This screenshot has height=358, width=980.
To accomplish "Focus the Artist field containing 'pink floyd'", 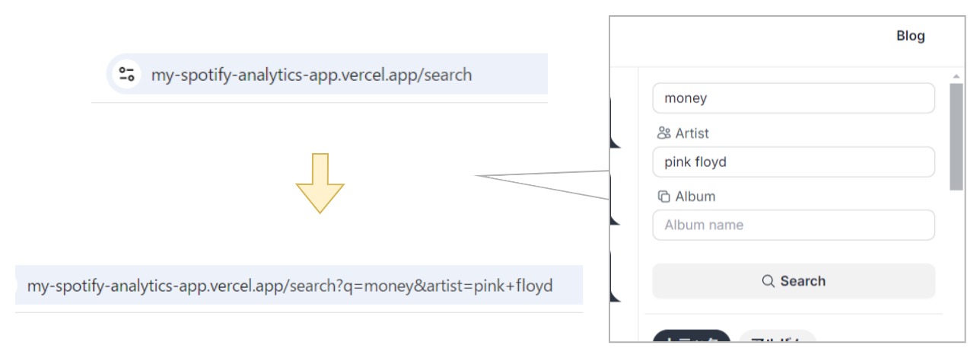I will 793,161.
